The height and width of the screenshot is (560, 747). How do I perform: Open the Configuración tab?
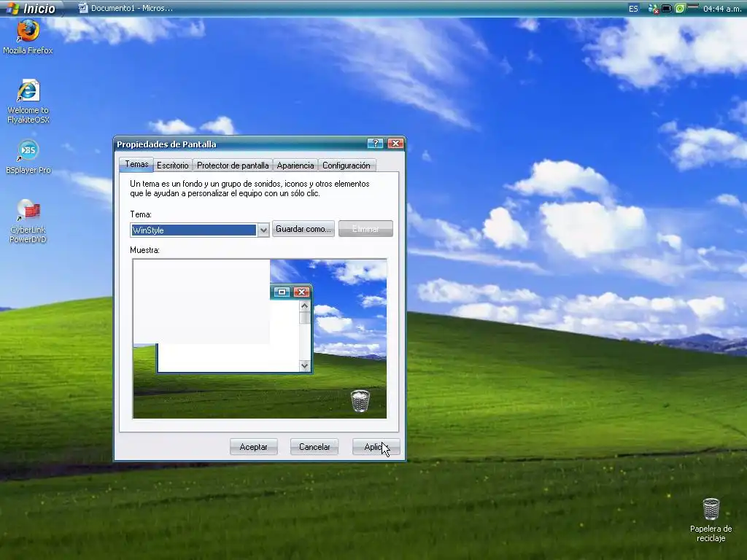(x=347, y=166)
